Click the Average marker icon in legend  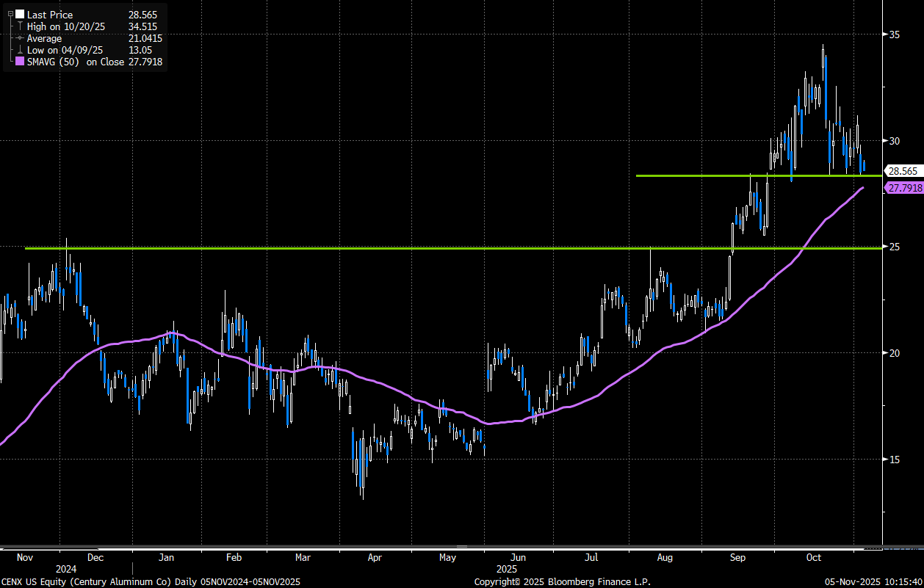tap(20, 37)
